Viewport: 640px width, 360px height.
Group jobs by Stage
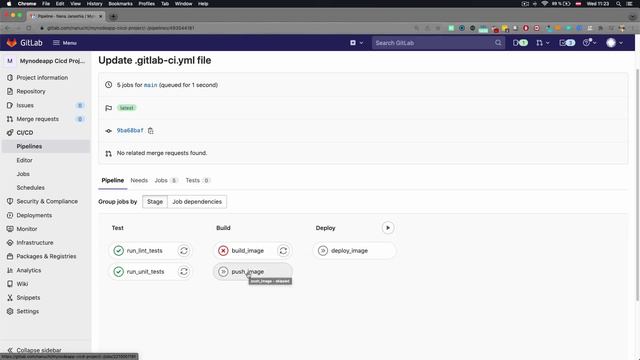(x=155, y=202)
